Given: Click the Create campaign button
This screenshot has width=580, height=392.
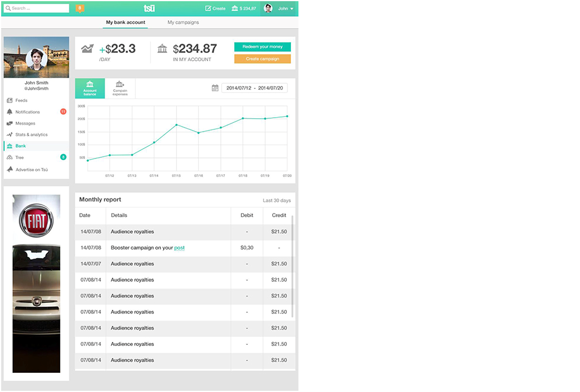Looking at the screenshot, I should tap(263, 59).
